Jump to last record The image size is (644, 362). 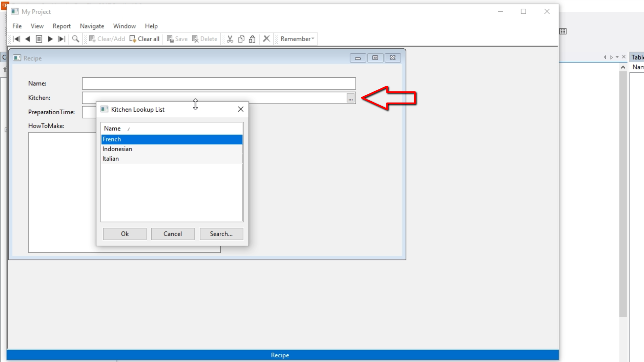(61, 39)
